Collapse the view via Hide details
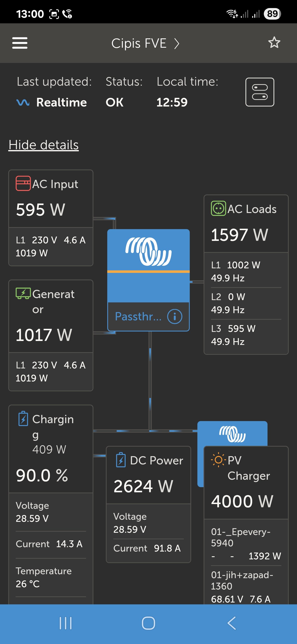The height and width of the screenshot is (644, 297). point(44,145)
